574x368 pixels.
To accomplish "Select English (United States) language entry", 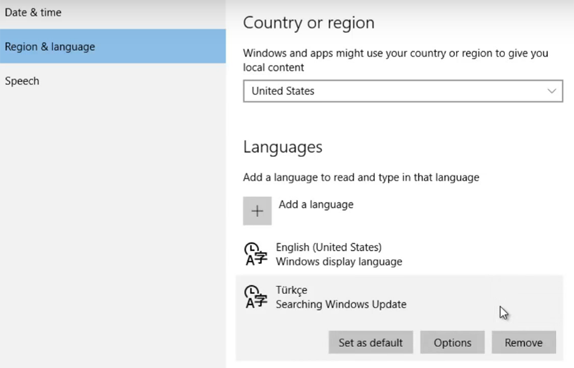I will click(399, 254).
